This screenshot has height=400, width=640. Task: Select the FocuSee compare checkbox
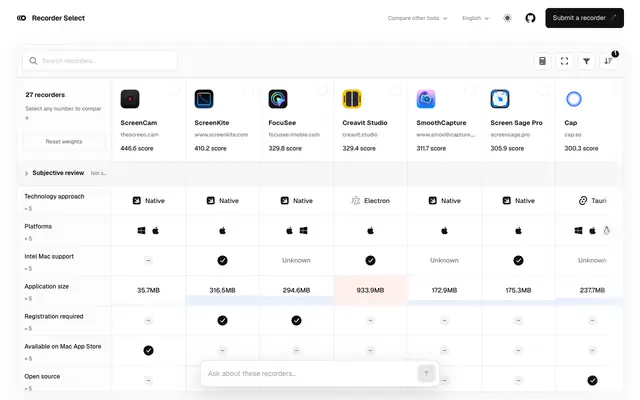coord(322,90)
